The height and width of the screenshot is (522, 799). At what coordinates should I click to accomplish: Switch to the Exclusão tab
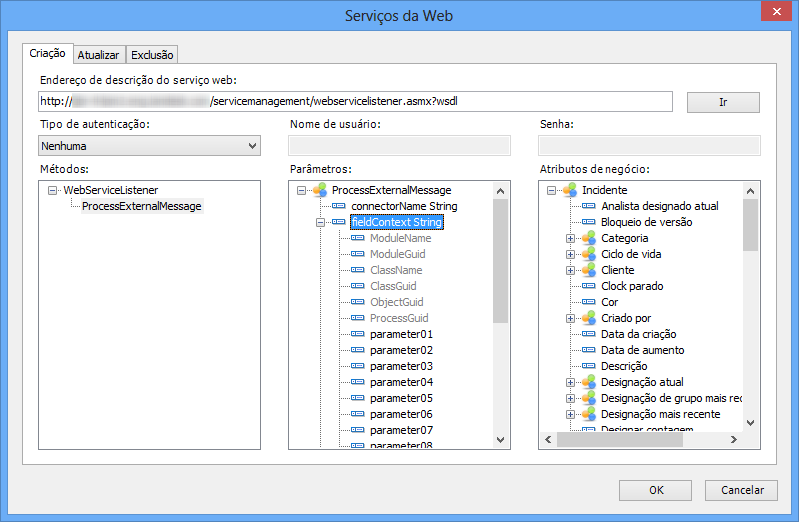click(x=152, y=55)
